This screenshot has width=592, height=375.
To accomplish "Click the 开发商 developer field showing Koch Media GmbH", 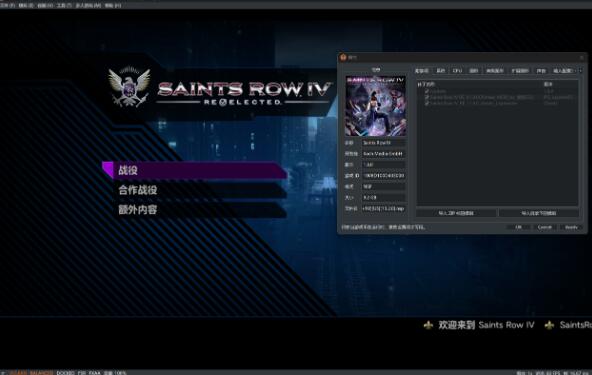I will click(384, 154).
